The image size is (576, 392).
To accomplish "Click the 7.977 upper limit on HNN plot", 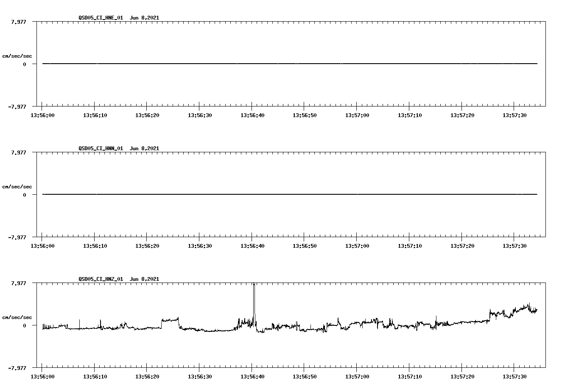I will pos(19,152).
